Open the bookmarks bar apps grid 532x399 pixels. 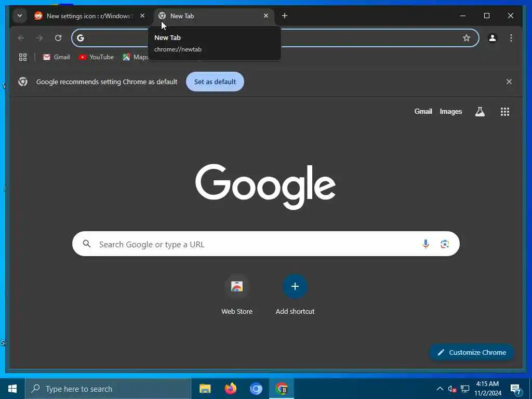[23, 57]
